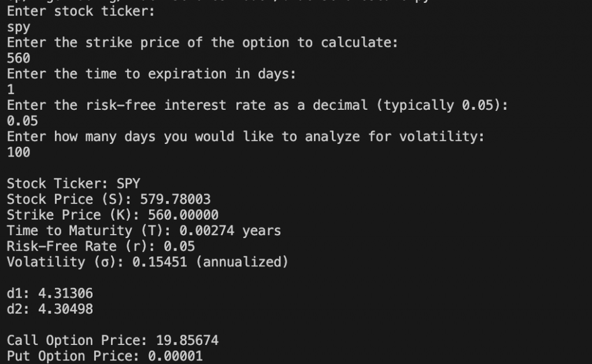Click the entered ticker "spy"
This screenshot has width=592, height=364.
18,27
